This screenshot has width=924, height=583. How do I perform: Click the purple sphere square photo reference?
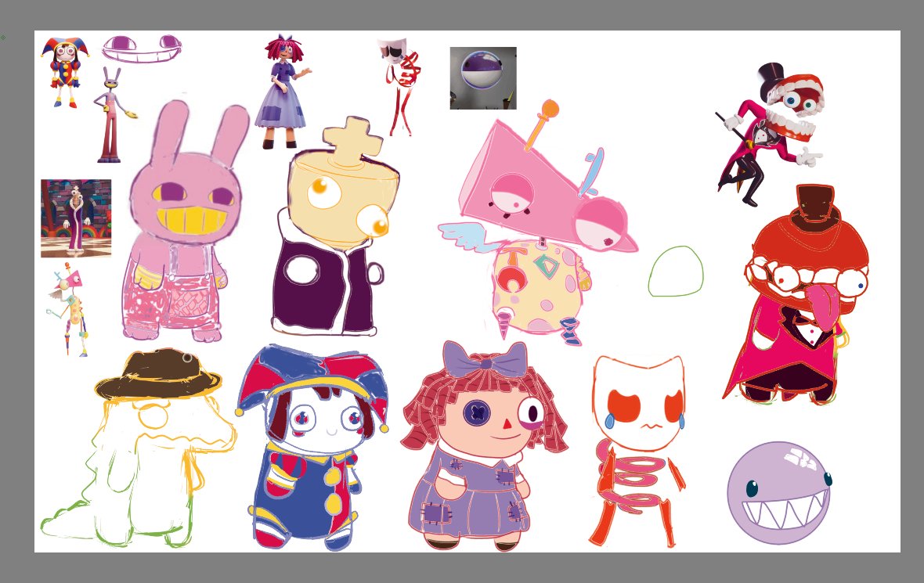click(483, 78)
